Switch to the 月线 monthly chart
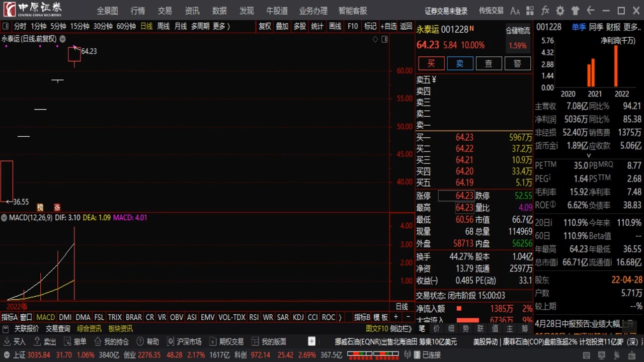The height and width of the screenshot is (362, 644). 181,26
